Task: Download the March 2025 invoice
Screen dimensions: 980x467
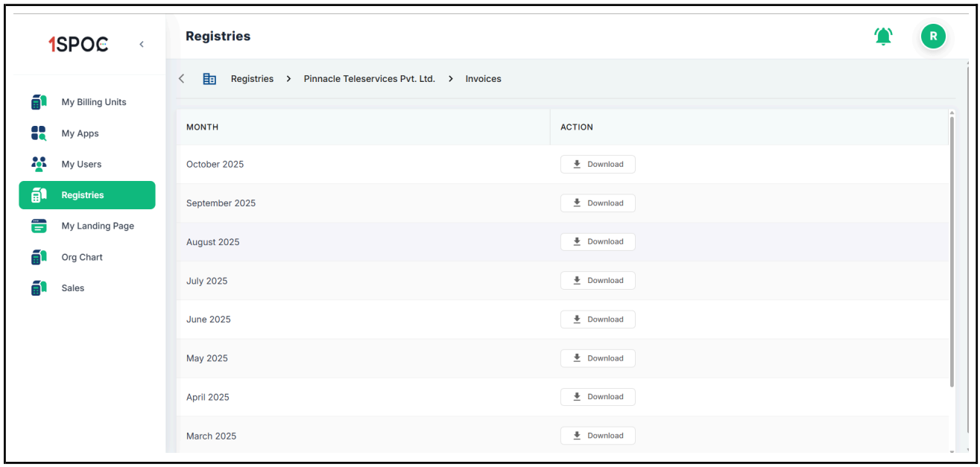Action: click(x=598, y=436)
